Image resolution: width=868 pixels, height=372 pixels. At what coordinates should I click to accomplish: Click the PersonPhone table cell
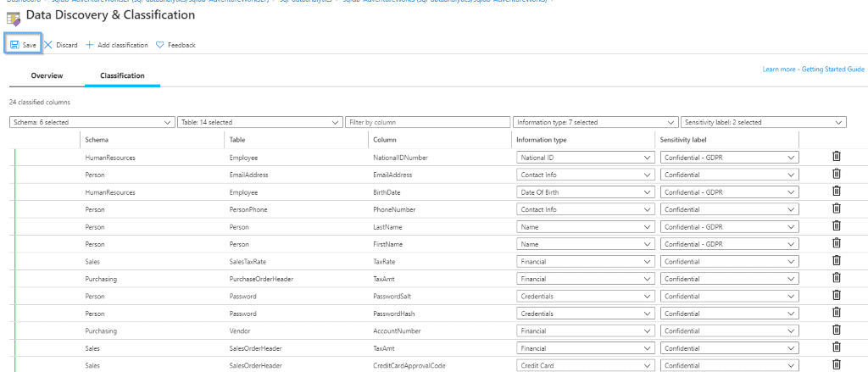(250, 210)
